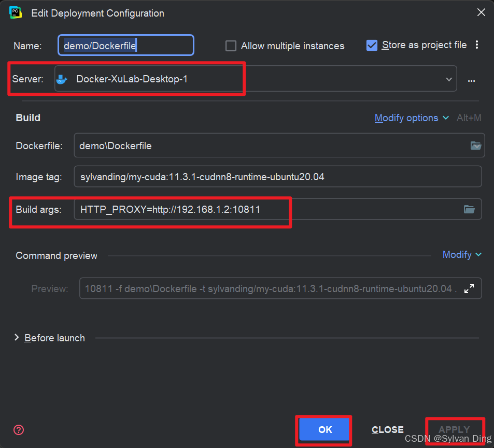Browse for Dockerfile with the folder icon
The width and height of the screenshot is (494, 448).
[x=476, y=146]
